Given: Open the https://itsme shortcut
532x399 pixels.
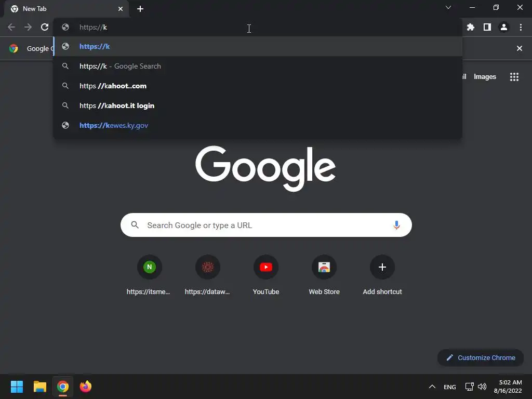Looking at the screenshot, I should pos(149,275).
